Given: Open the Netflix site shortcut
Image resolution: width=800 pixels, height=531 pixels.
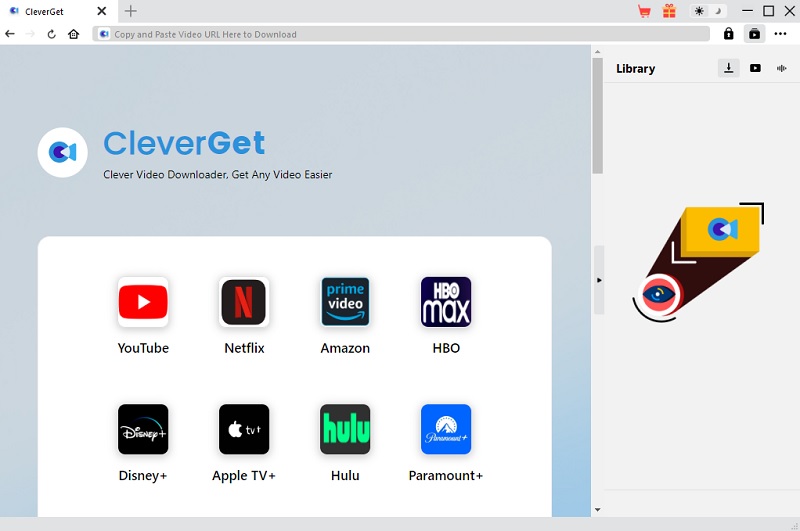Looking at the screenshot, I should [x=244, y=302].
